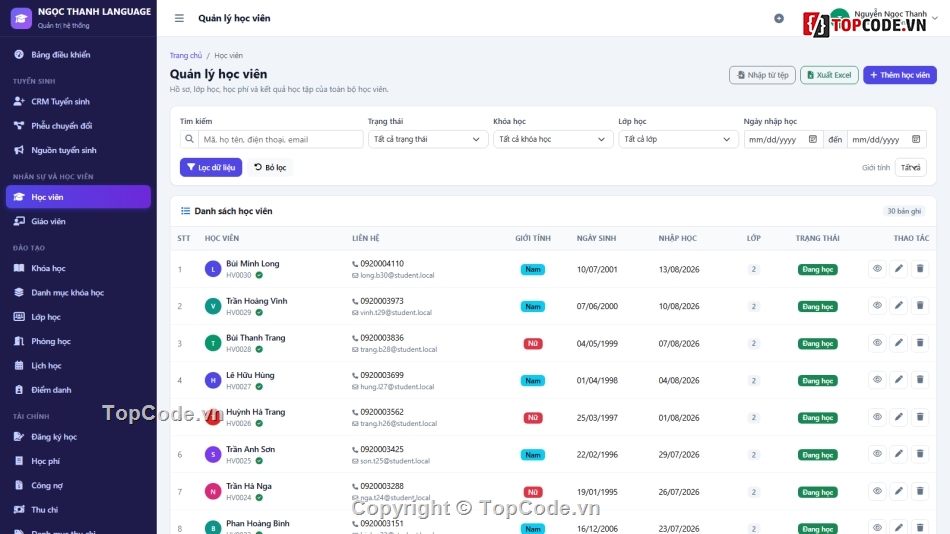Open Giáo viên in sidebar
This screenshot has width=950, height=534.
tap(78, 221)
